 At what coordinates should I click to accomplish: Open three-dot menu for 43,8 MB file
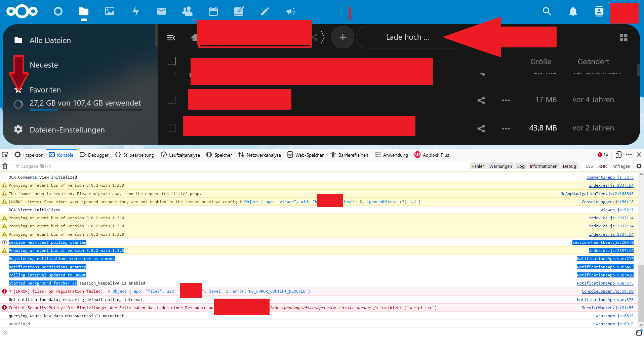pos(506,128)
